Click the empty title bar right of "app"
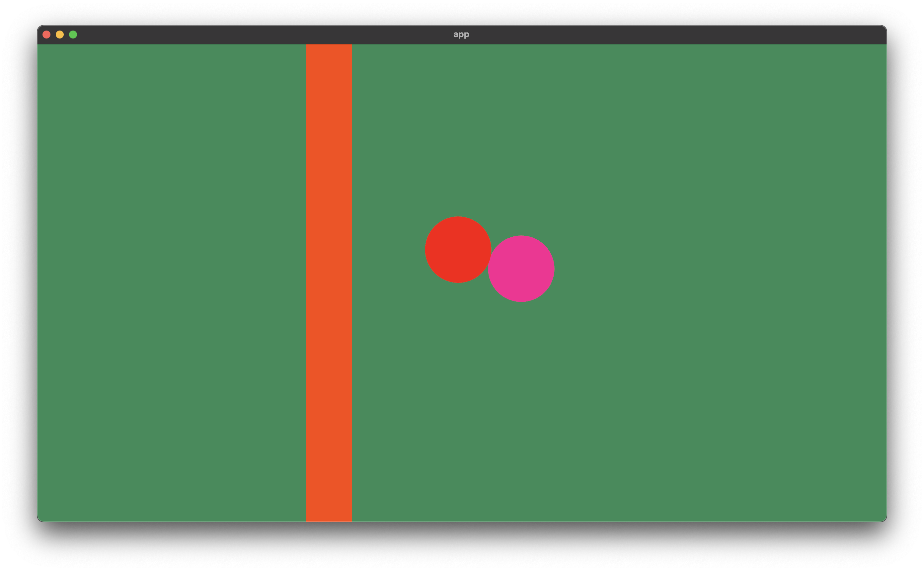The height and width of the screenshot is (571, 924). point(679,35)
